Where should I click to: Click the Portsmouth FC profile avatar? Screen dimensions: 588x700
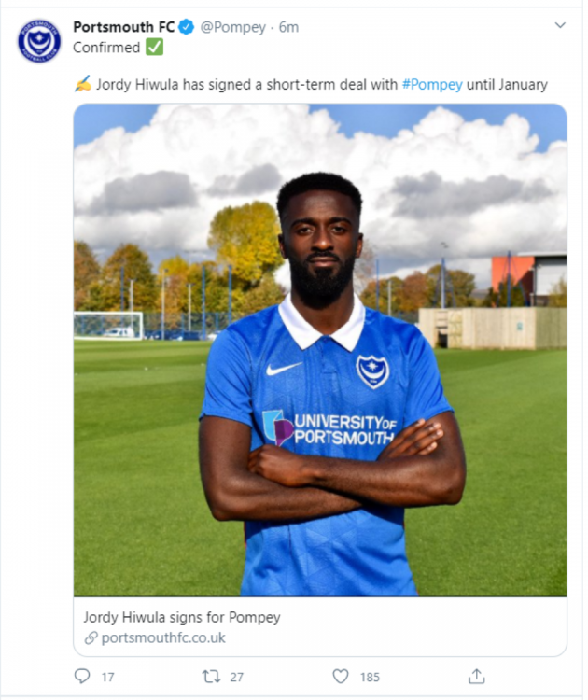(39, 41)
